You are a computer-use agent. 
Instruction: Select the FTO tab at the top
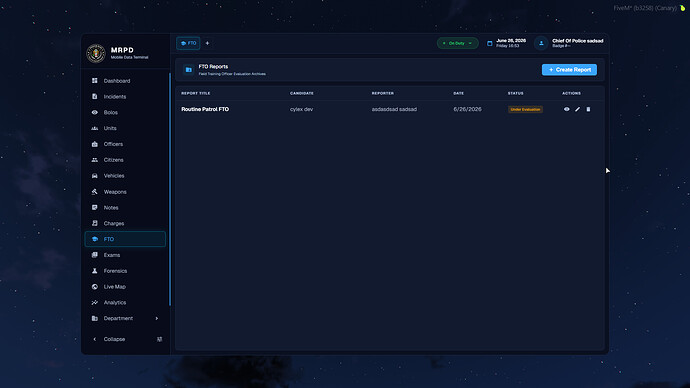click(x=188, y=43)
